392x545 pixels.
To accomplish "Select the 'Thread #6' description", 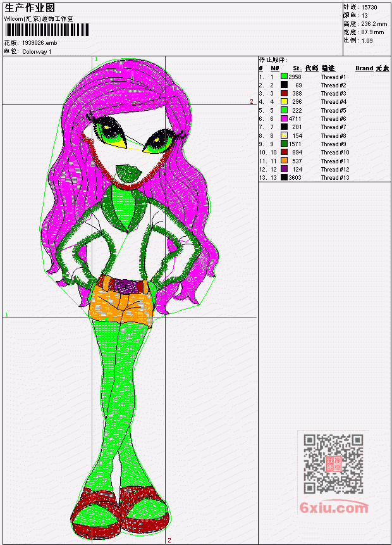I will pos(333,119).
